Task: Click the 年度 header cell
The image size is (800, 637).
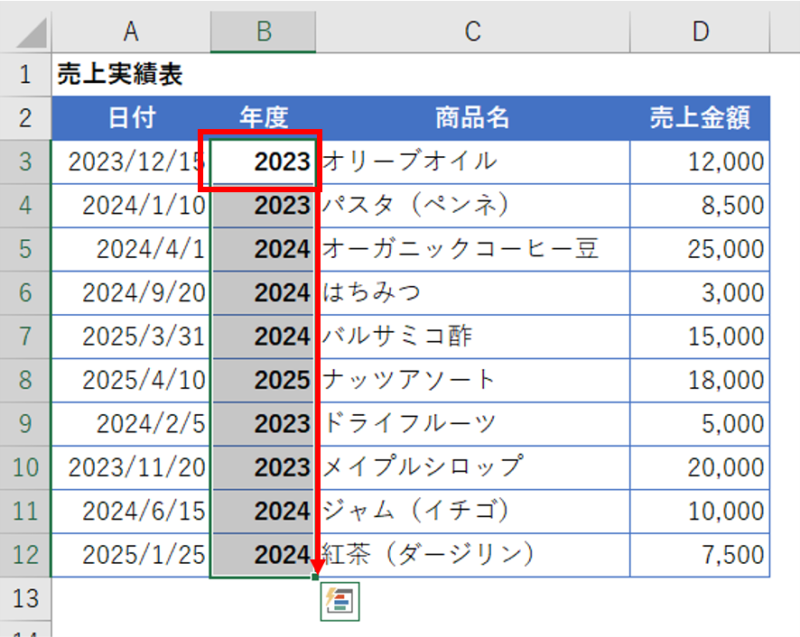Action: (x=263, y=118)
